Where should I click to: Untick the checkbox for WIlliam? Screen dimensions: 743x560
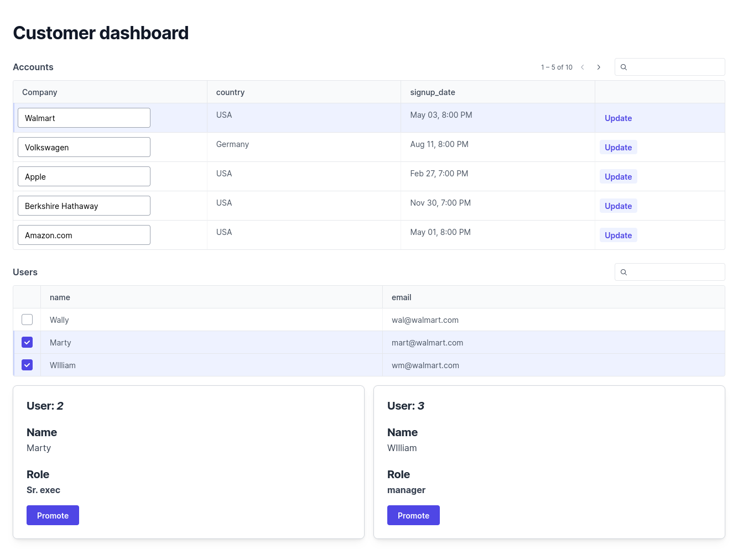pos(27,365)
